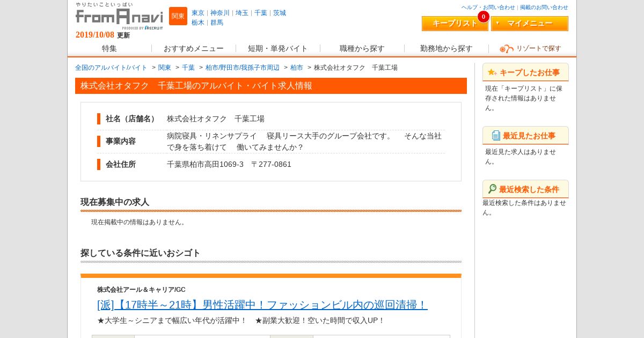The image size is (644, 338).
Task: Click the 事業内容 description text
Action: pyautogui.click(x=304, y=142)
